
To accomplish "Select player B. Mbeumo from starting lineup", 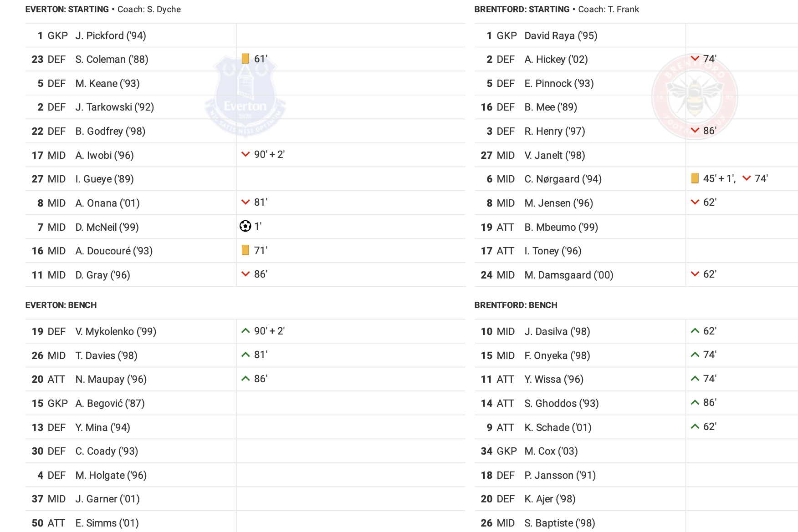I will coord(561,227).
